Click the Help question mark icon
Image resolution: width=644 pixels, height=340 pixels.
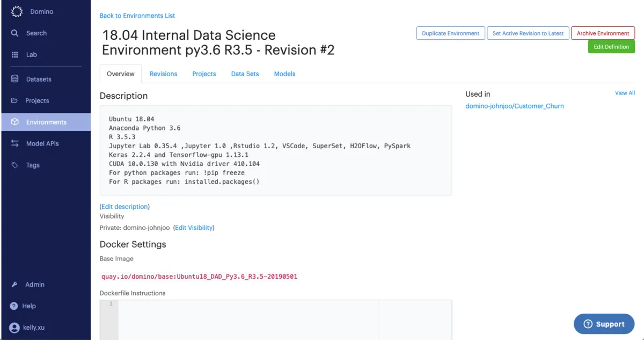point(14,306)
